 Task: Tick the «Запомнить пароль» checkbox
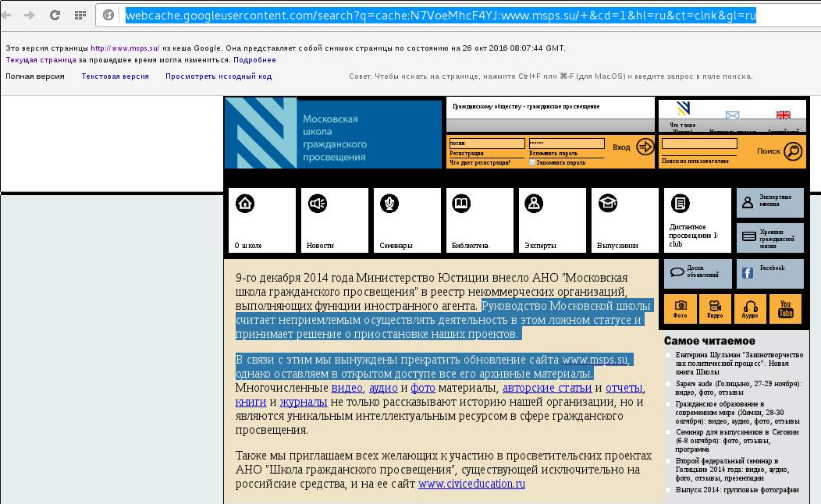tap(532, 162)
